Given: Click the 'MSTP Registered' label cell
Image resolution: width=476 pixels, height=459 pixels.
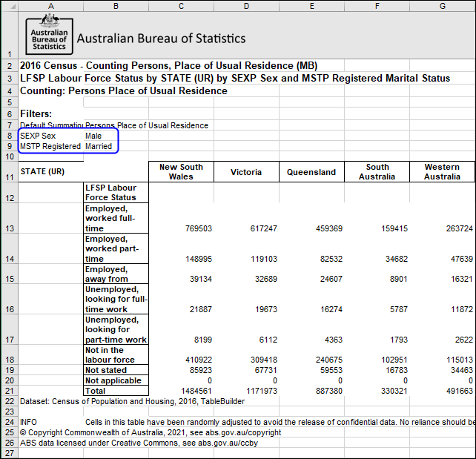Looking at the screenshot, I should [x=50, y=146].
